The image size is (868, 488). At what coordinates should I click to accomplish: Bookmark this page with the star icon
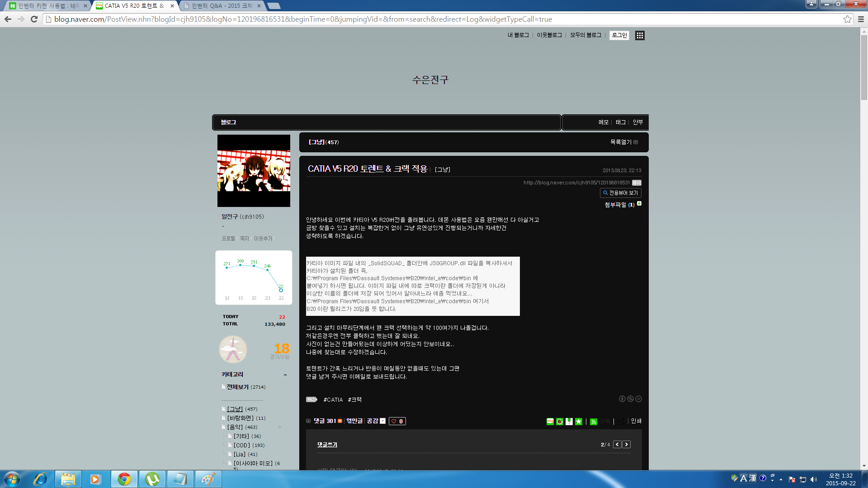pyautogui.click(x=847, y=19)
